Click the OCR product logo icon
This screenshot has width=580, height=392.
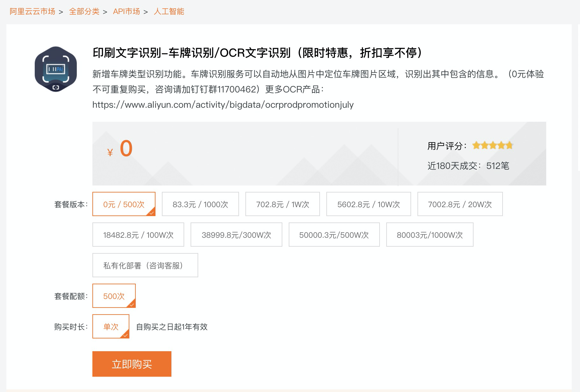(56, 69)
